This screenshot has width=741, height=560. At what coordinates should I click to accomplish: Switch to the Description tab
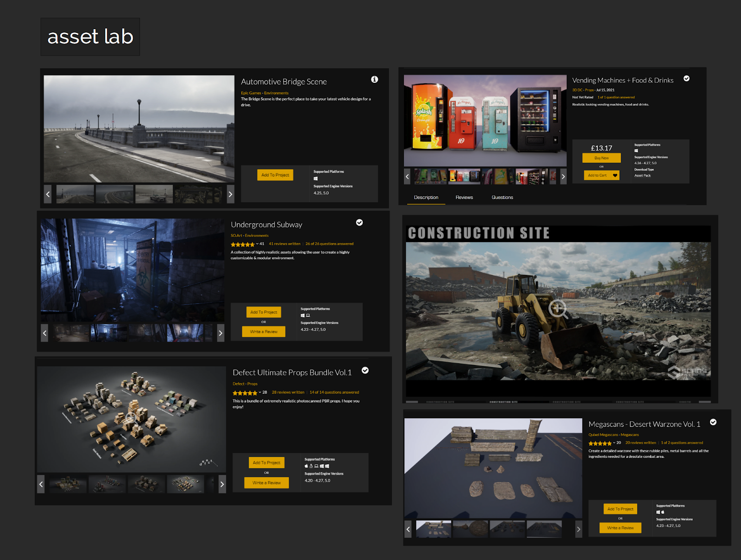coord(426,198)
